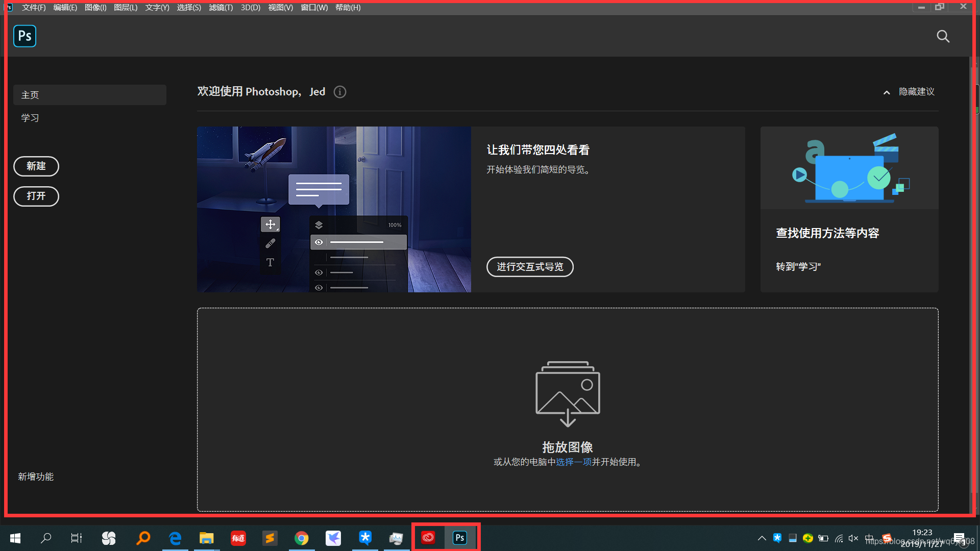Screen dimensions: 980x551
Task: Open 新增功能 what's new link
Action: (36, 477)
